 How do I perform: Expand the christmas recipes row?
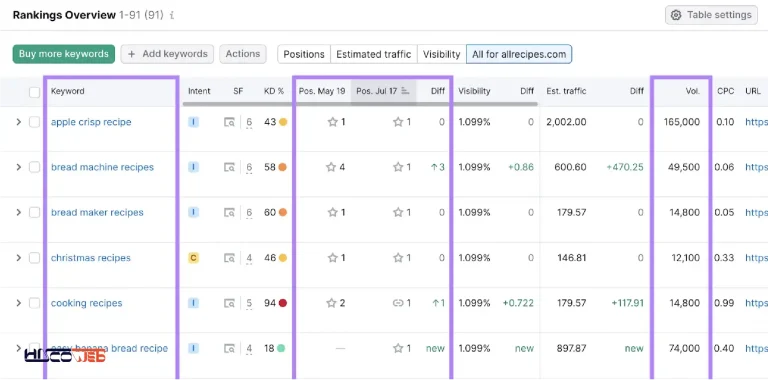[x=19, y=258]
